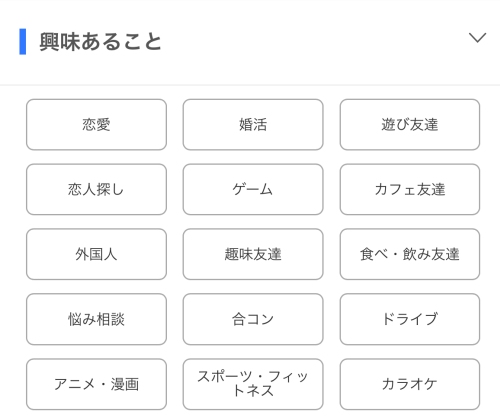Choose the 食べ・飲み友達 tag
Screen dimensions: 500x418
tap(410, 254)
